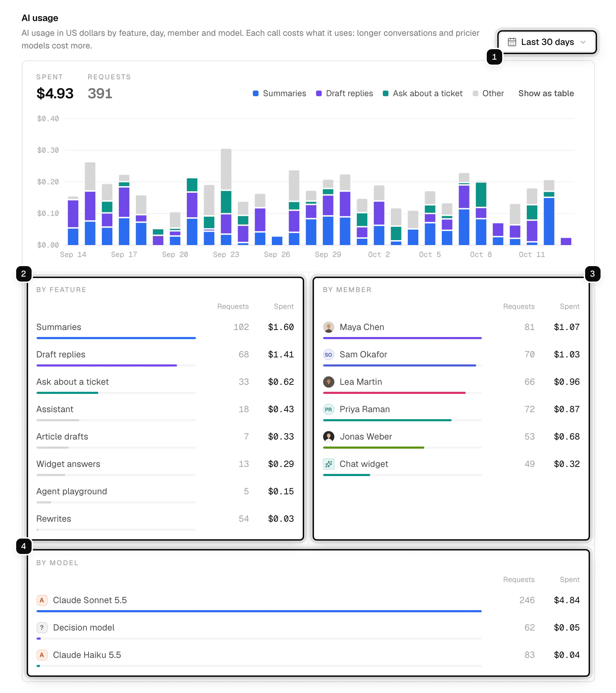The image size is (616, 693).
Task: Click the calendar icon in date picker
Action: (512, 42)
